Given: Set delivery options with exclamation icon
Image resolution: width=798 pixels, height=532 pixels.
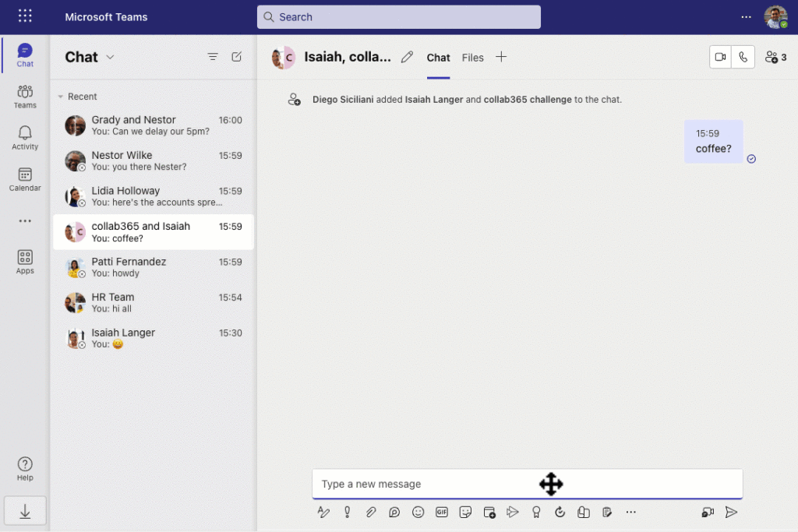Looking at the screenshot, I should (348, 512).
